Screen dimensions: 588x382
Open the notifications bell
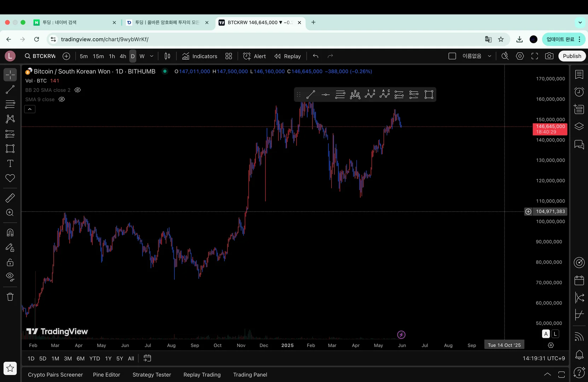(579, 354)
